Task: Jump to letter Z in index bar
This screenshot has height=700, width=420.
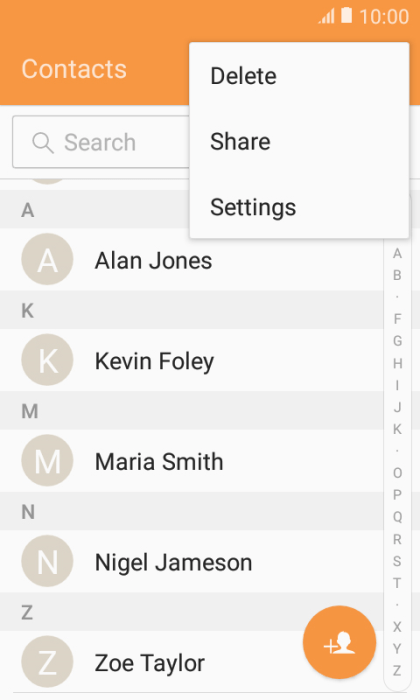Action: [x=397, y=671]
